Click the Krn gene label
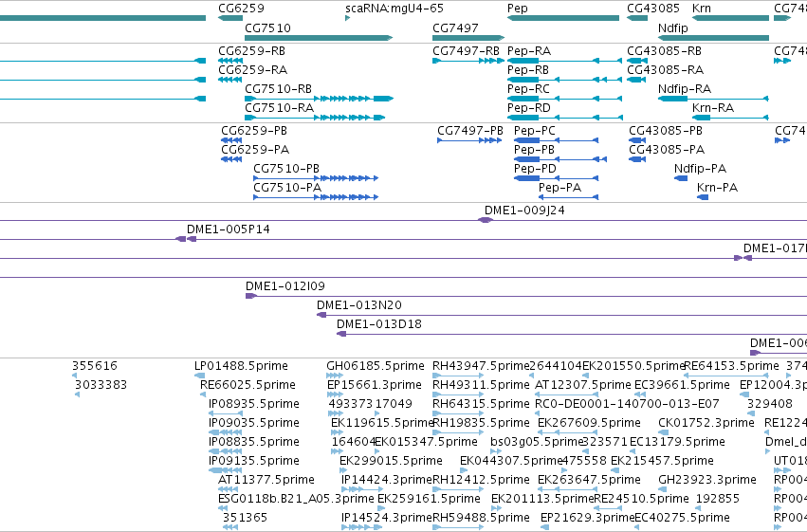The height and width of the screenshot is (532, 807). tap(702, 9)
